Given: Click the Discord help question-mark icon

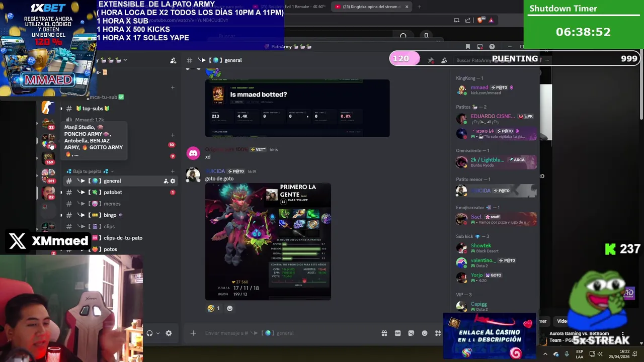Looking at the screenshot, I should (492, 47).
